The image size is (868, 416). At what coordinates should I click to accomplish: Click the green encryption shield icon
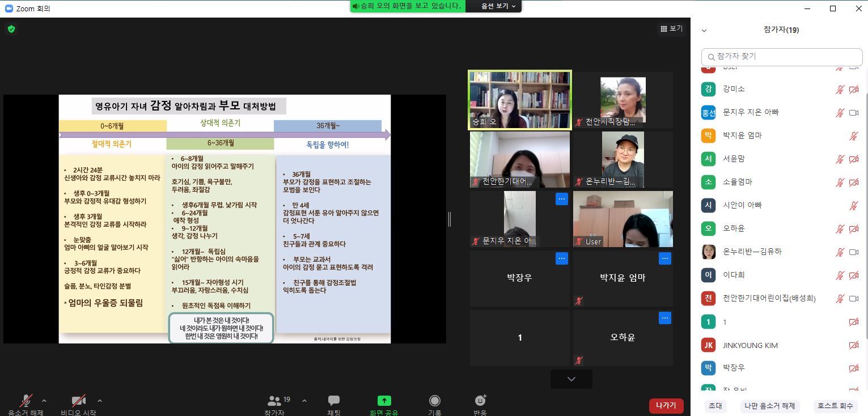[11, 29]
